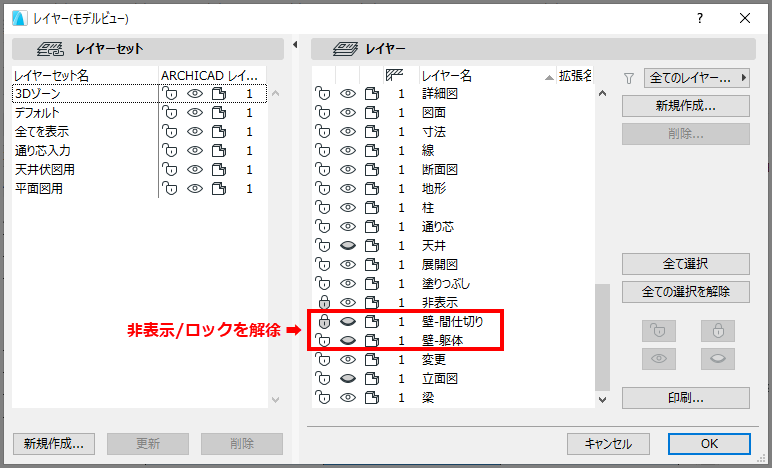Screen dimensions: 772x468
Task: Show the 立面図 layer via eye icon
Action: (x=348, y=378)
